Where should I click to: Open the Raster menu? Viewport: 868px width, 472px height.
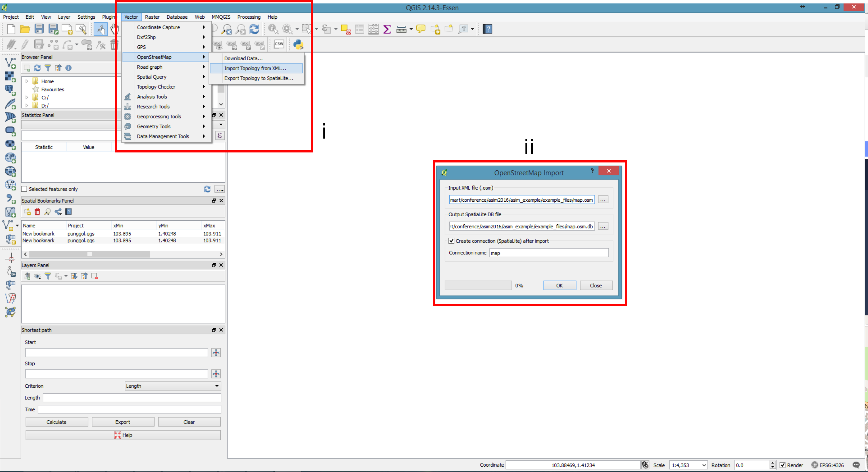[x=152, y=17]
